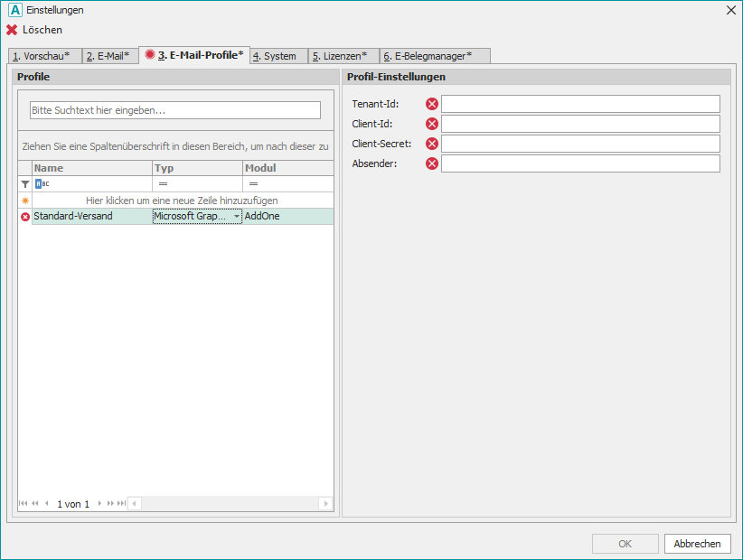This screenshot has height=560, width=743.
Task: Open the System tab
Action: [278, 56]
